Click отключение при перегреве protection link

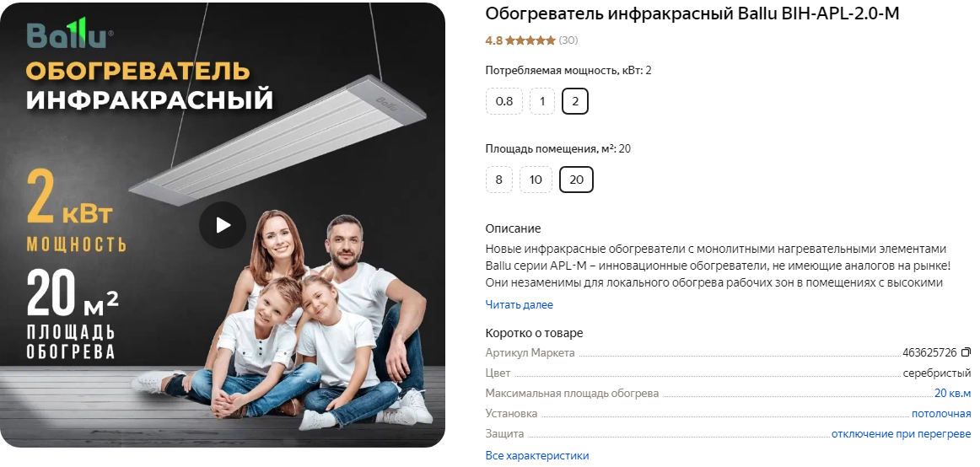tap(902, 433)
